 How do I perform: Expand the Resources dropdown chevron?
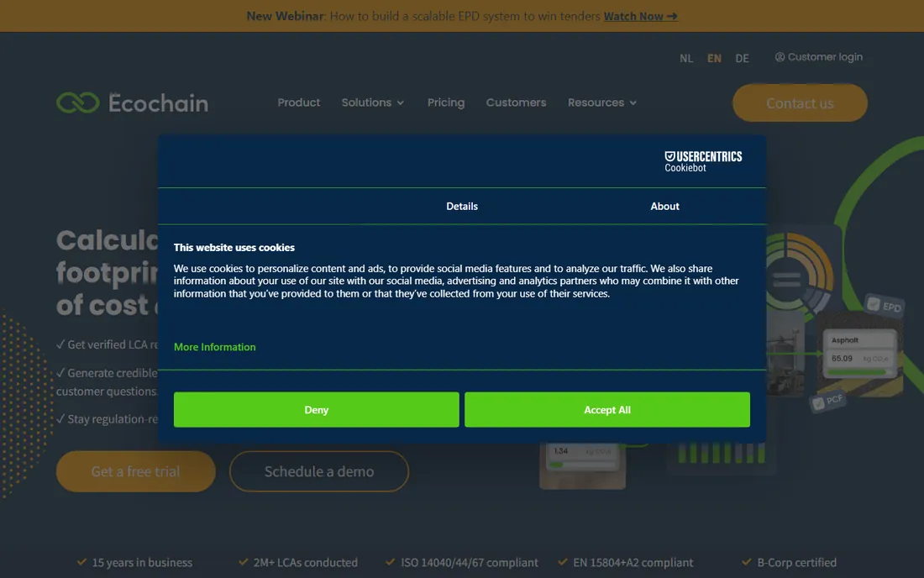[x=633, y=103]
